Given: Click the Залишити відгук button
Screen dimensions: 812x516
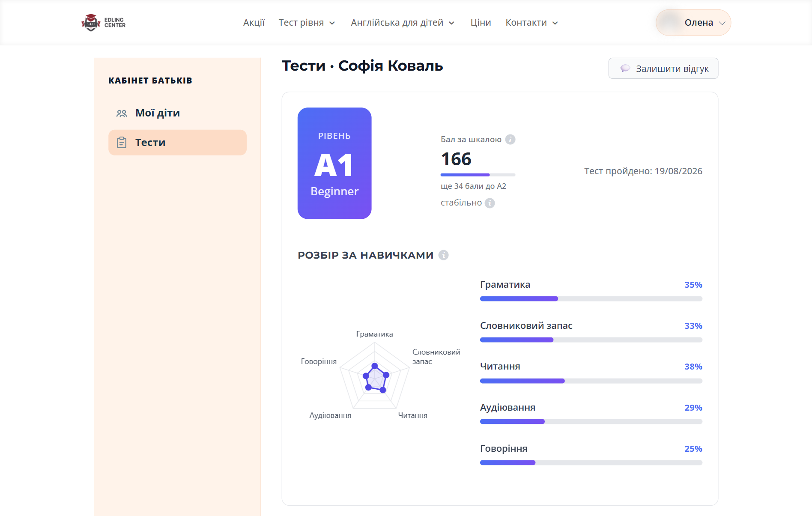Looking at the screenshot, I should (663, 69).
